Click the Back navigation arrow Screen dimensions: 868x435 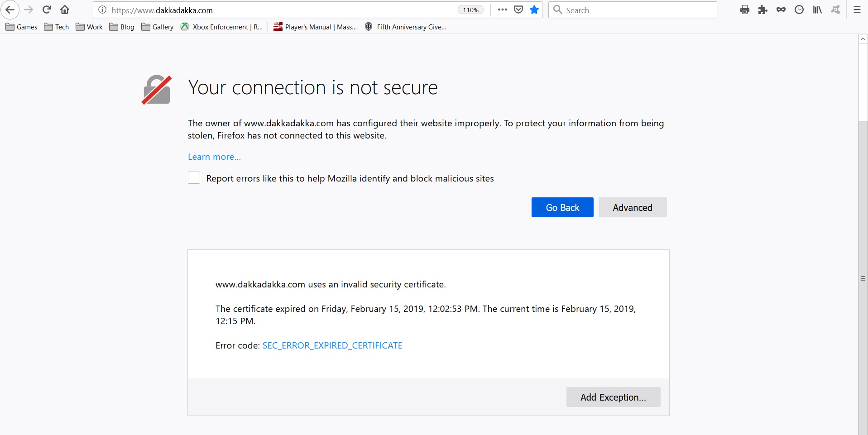coord(10,10)
